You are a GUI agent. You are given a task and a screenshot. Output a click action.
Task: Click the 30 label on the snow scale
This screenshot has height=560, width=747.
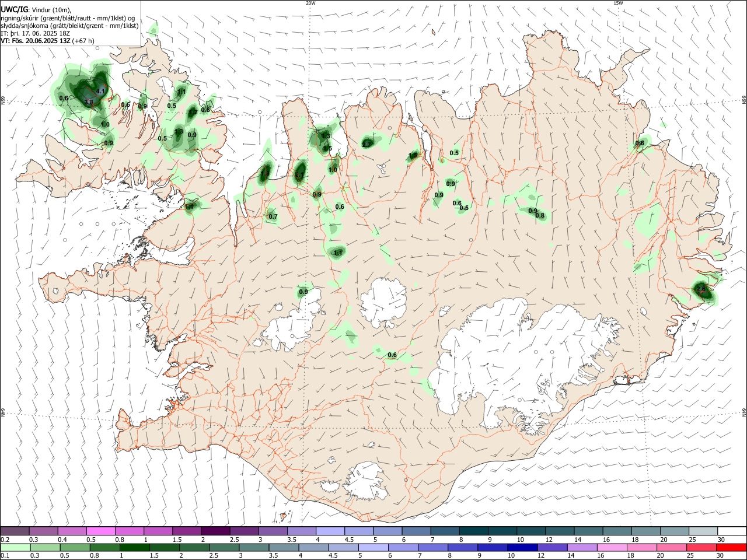(721, 540)
